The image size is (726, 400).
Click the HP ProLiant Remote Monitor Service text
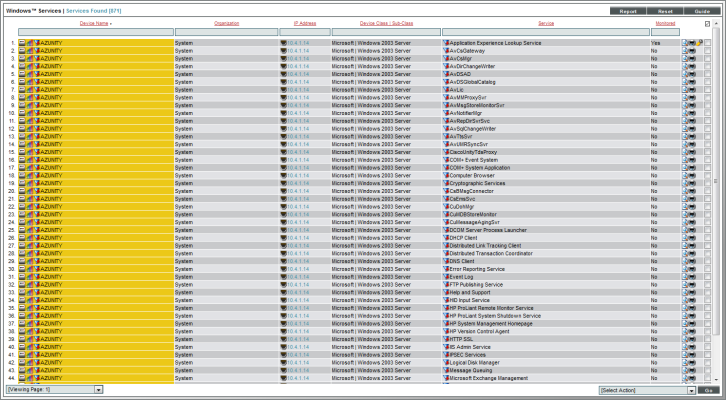click(491, 308)
